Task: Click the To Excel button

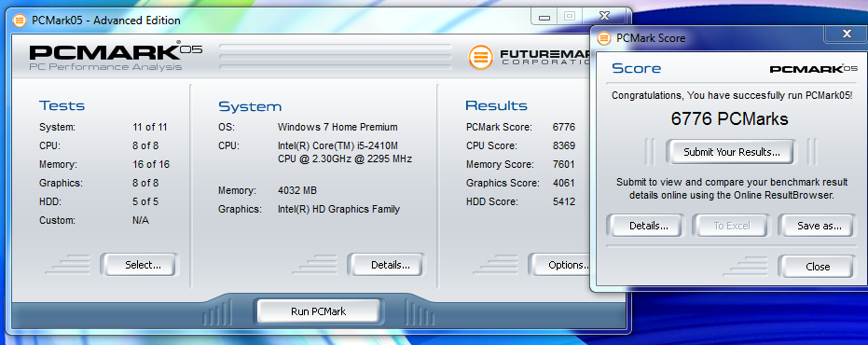Action: tap(731, 226)
